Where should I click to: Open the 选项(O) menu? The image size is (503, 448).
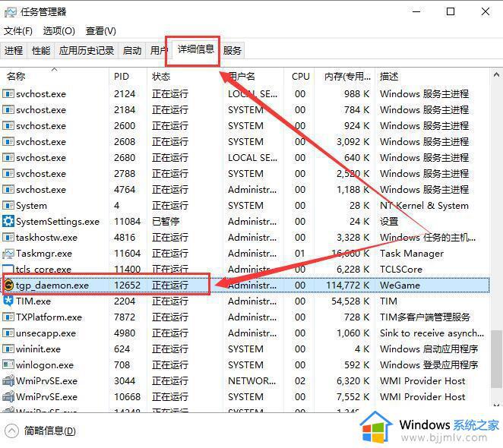point(59,31)
